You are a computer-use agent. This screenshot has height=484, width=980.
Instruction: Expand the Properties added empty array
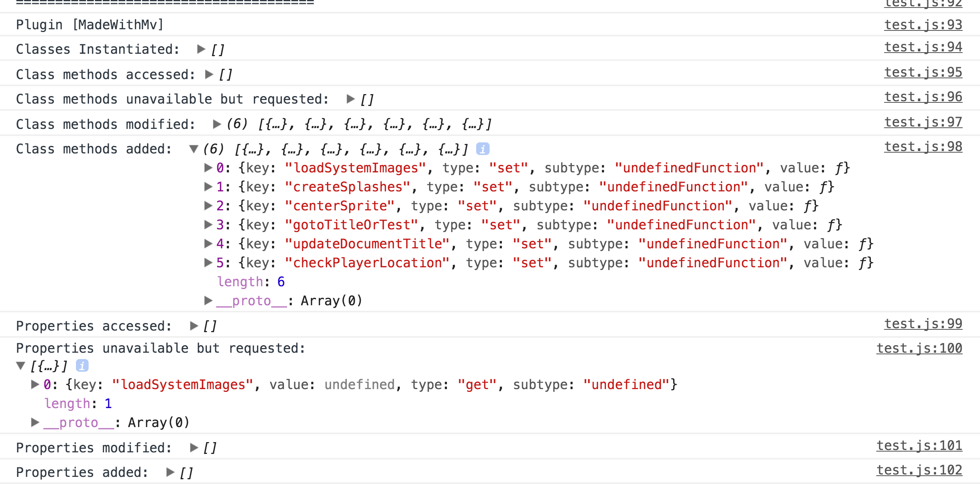click(x=170, y=472)
